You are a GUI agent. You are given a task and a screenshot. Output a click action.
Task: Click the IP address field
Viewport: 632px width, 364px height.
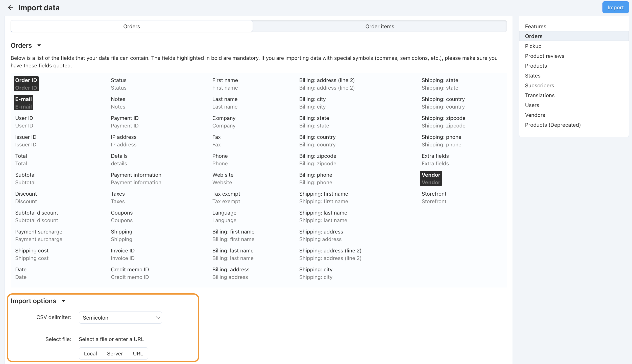(124, 141)
